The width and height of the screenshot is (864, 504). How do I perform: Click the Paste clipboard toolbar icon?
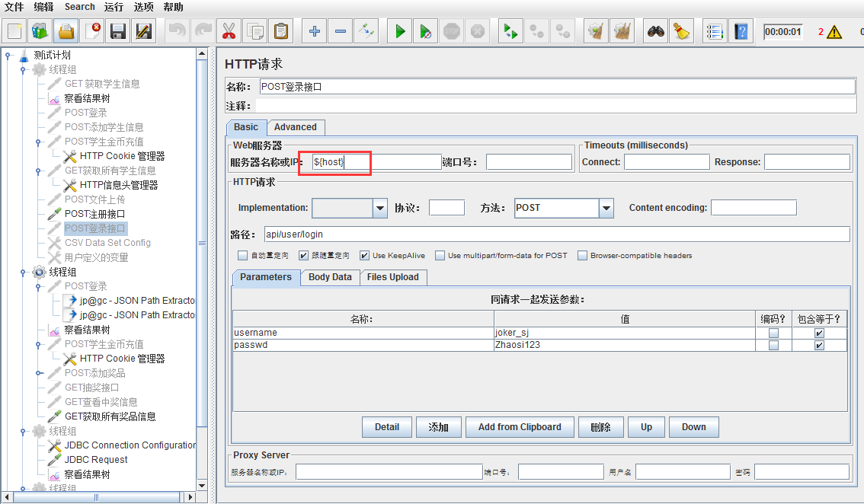(x=281, y=31)
